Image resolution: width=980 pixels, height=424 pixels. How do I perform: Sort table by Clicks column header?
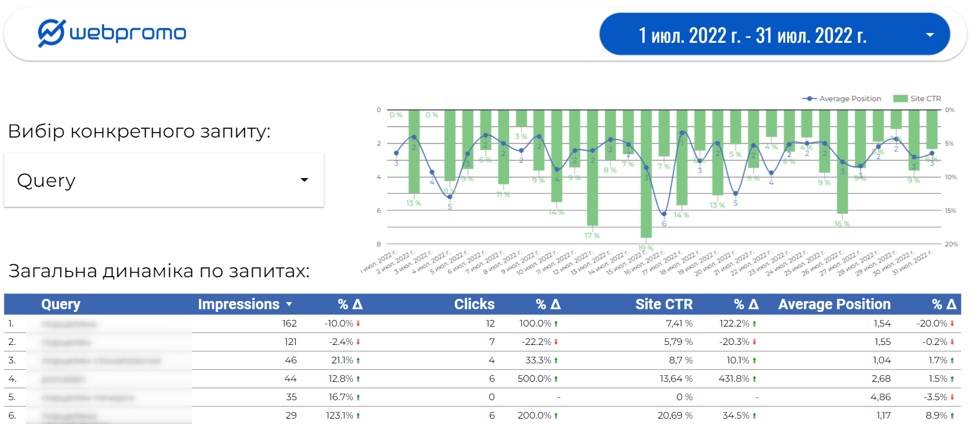point(474,304)
